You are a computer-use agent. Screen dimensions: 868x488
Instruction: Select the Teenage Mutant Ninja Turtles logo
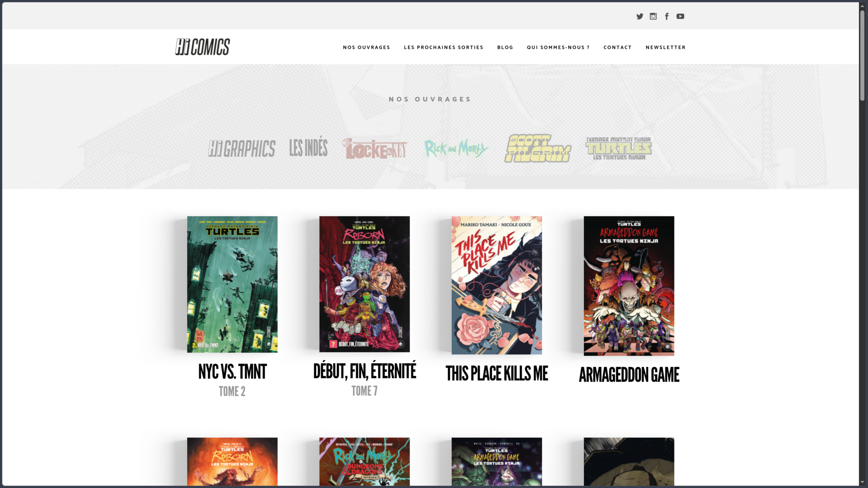(618, 148)
